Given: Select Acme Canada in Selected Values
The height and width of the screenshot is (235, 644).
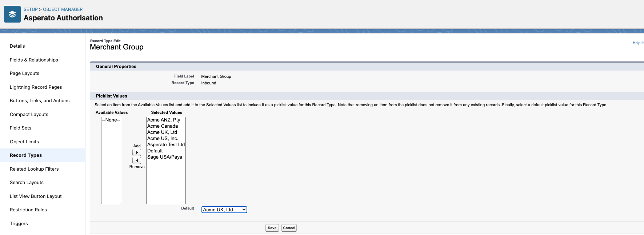Looking at the screenshot, I should (x=166, y=126).
